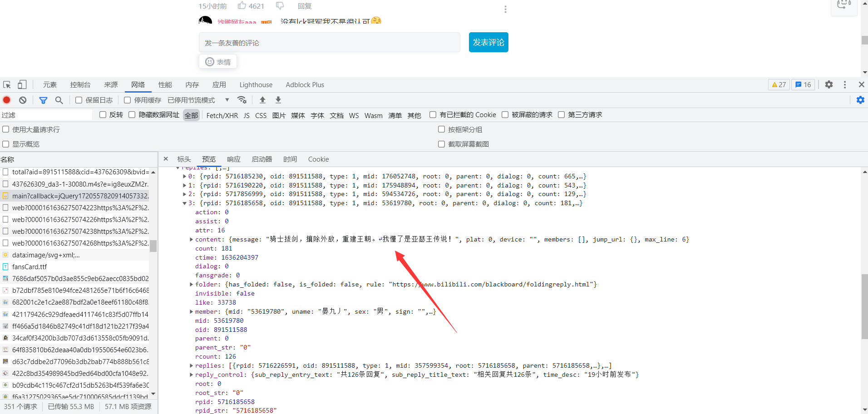Open throttling dropdown 已停用节流模式
The image size is (868, 414).
(x=198, y=100)
